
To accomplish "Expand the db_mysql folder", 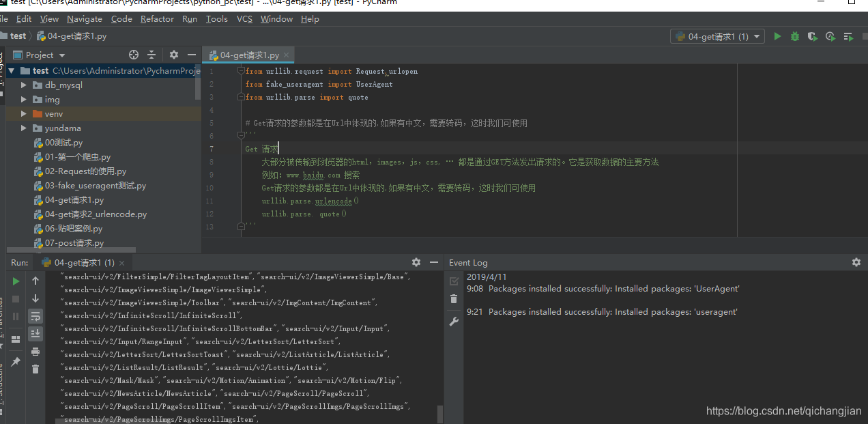I will 24,85.
